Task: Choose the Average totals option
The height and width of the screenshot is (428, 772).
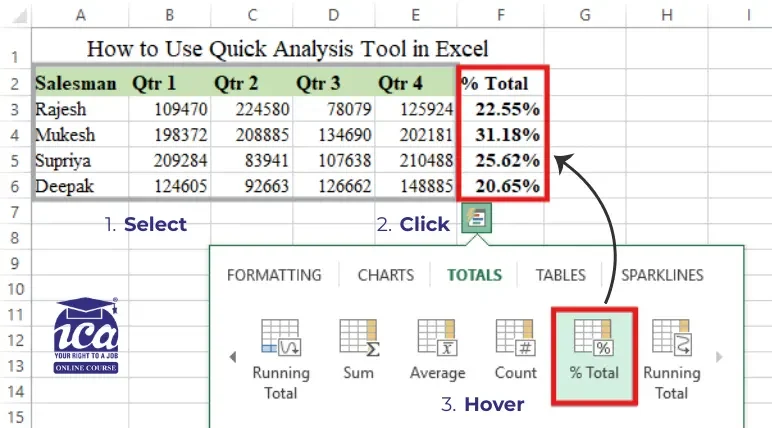Action: pos(437,350)
